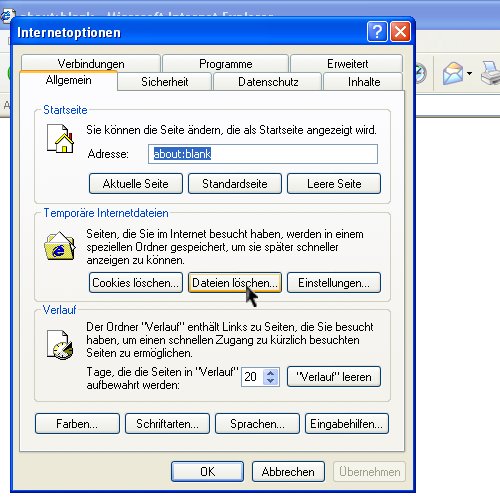Screen dimensions: 500x500
Task: Click the Verlauf clock page icon
Action: (60, 345)
